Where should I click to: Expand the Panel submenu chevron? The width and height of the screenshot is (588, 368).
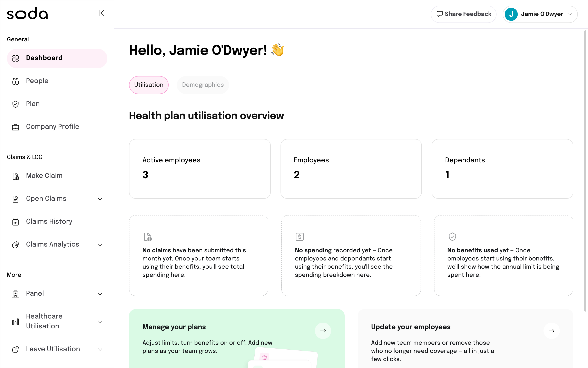tap(100, 294)
